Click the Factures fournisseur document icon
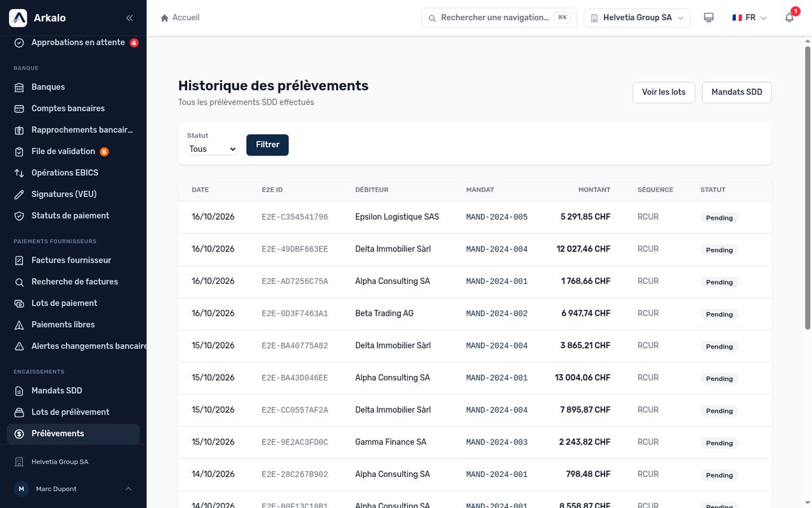This screenshot has height=508, width=812. pos(19,260)
